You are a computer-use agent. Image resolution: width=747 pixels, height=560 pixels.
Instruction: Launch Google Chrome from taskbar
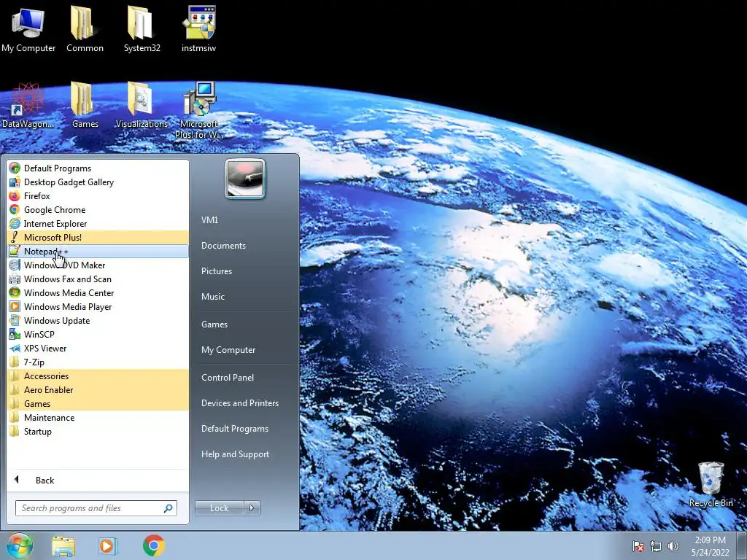point(153,545)
